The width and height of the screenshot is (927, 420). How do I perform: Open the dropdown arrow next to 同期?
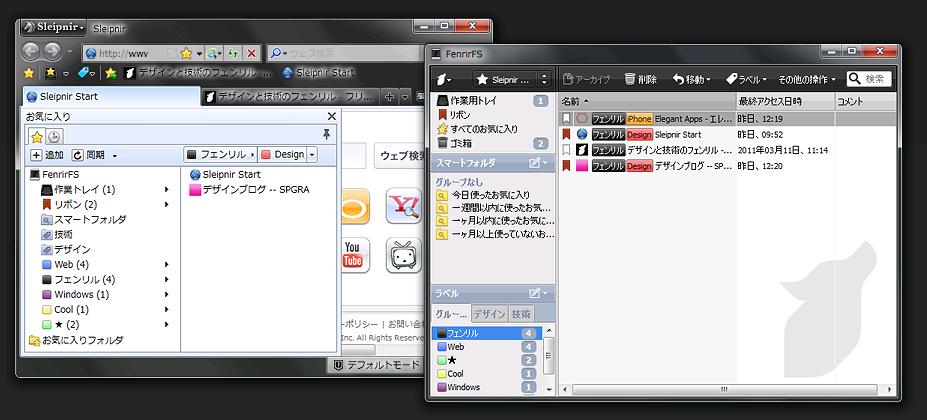coord(115,156)
